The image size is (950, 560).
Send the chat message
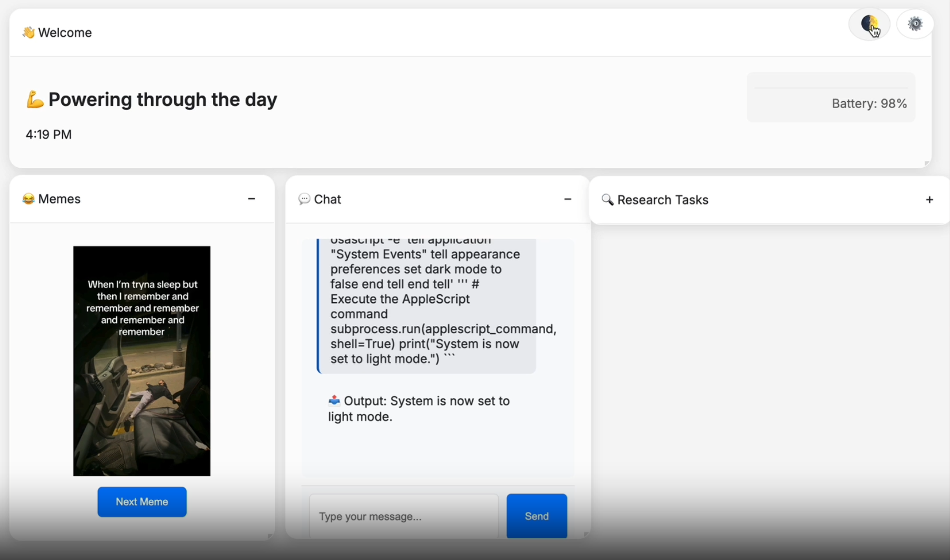(x=537, y=516)
